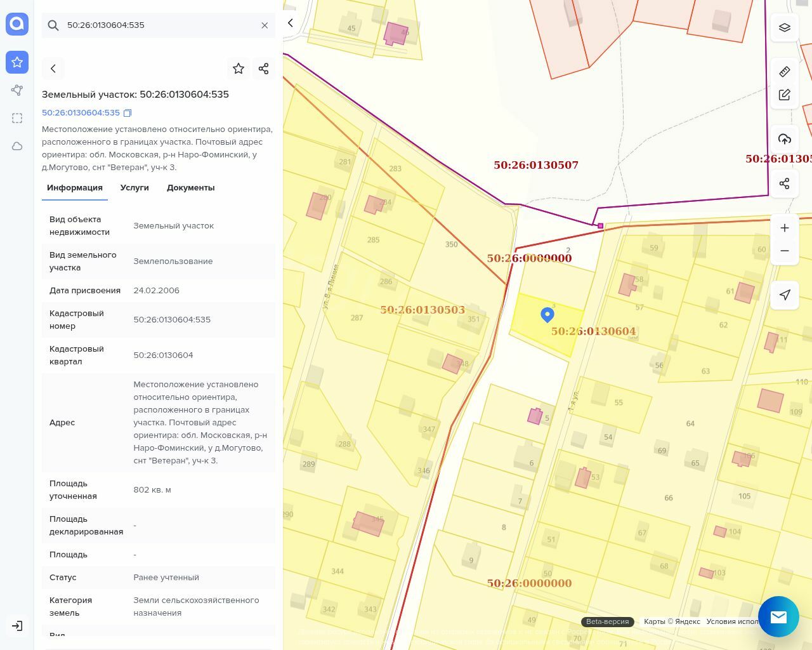Image resolution: width=812 pixels, height=650 pixels.
Task: Zoom out on the map
Action: (x=785, y=251)
